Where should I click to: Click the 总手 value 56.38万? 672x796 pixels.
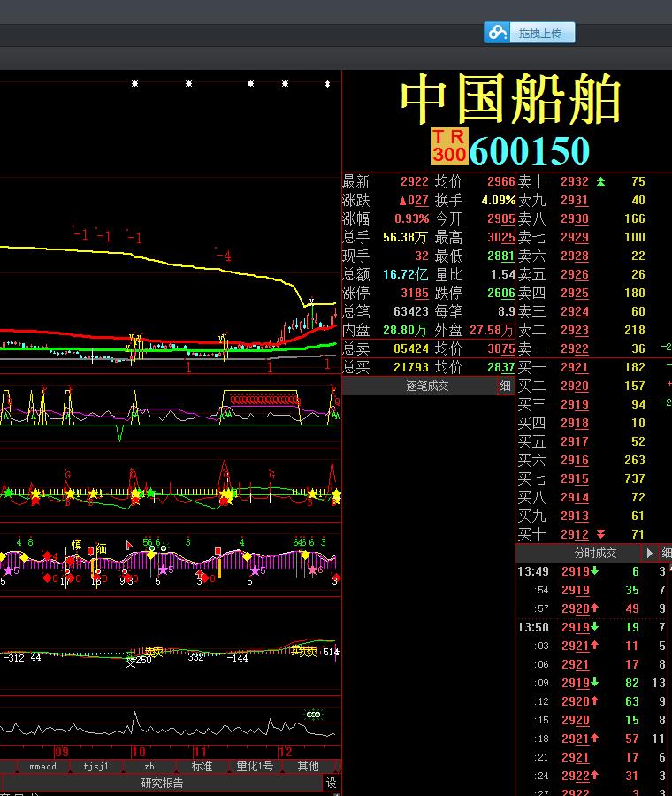(x=406, y=237)
